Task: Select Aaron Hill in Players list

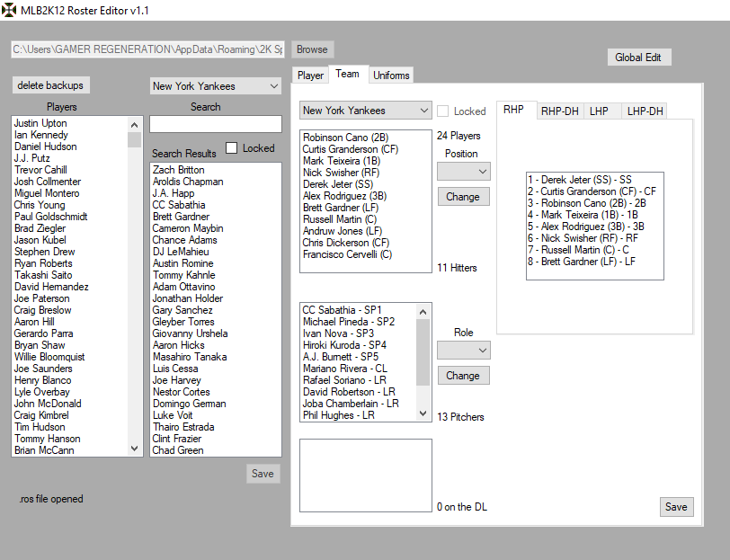Action: tap(34, 322)
